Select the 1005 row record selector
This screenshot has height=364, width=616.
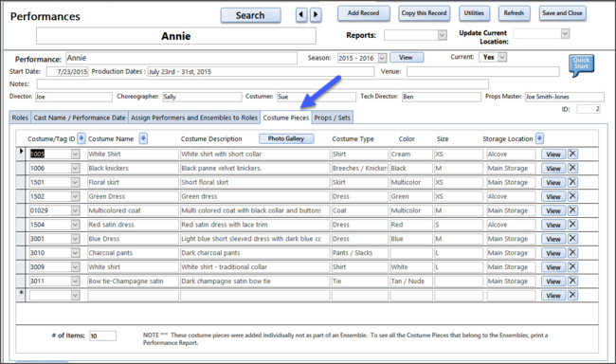21,154
